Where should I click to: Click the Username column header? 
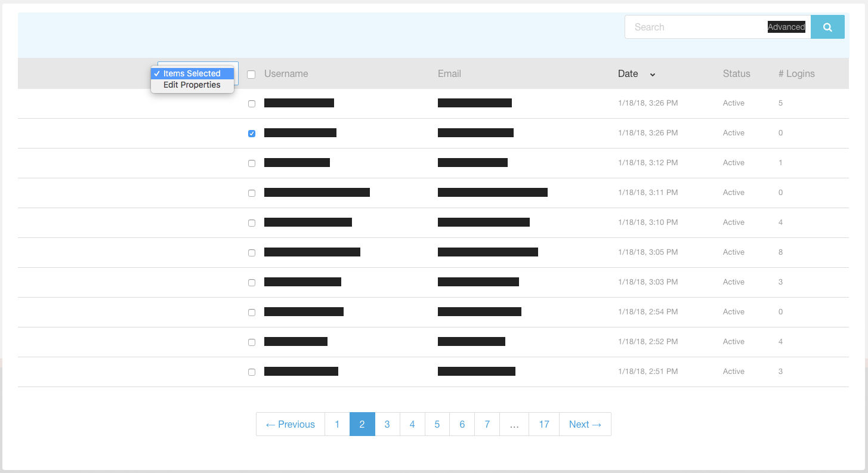(286, 73)
